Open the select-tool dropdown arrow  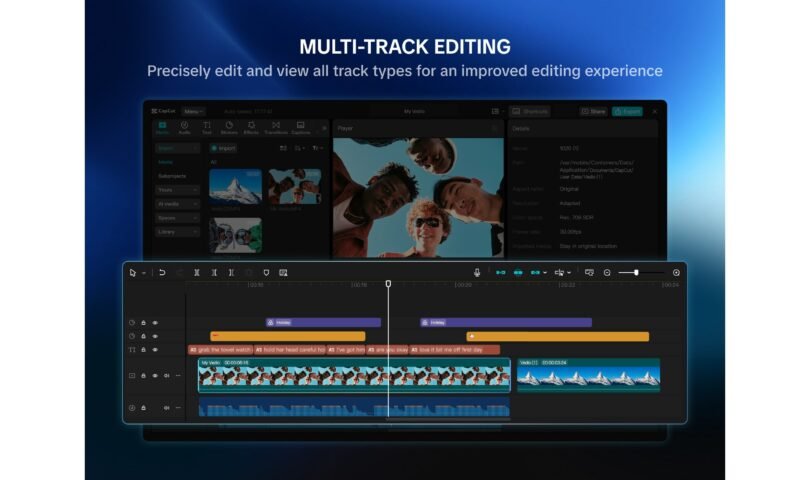pyautogui.click(x=143, y=273)
